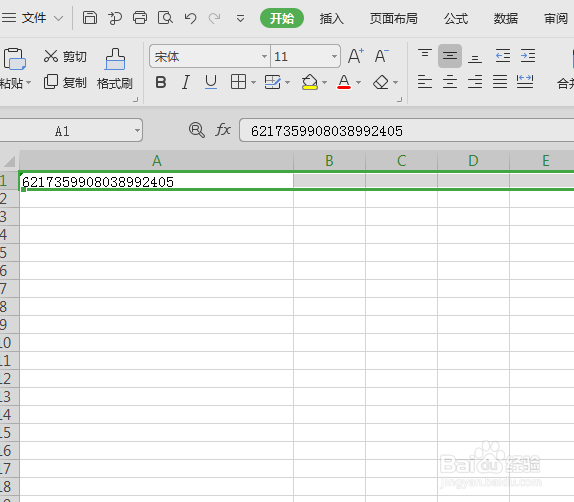
Task: Open font name 宋体 dropdown
Action: 264,57
